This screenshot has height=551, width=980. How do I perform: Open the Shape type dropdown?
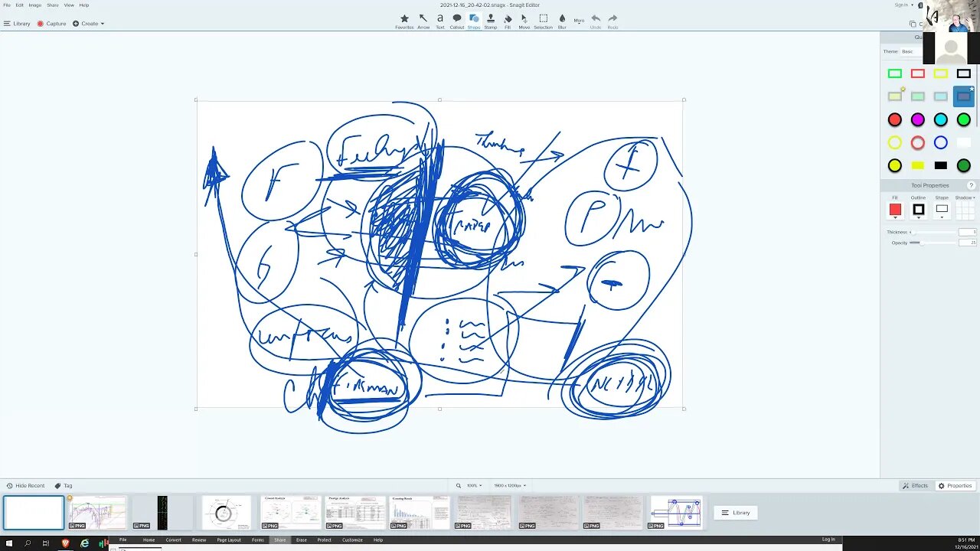coord(942,210)
